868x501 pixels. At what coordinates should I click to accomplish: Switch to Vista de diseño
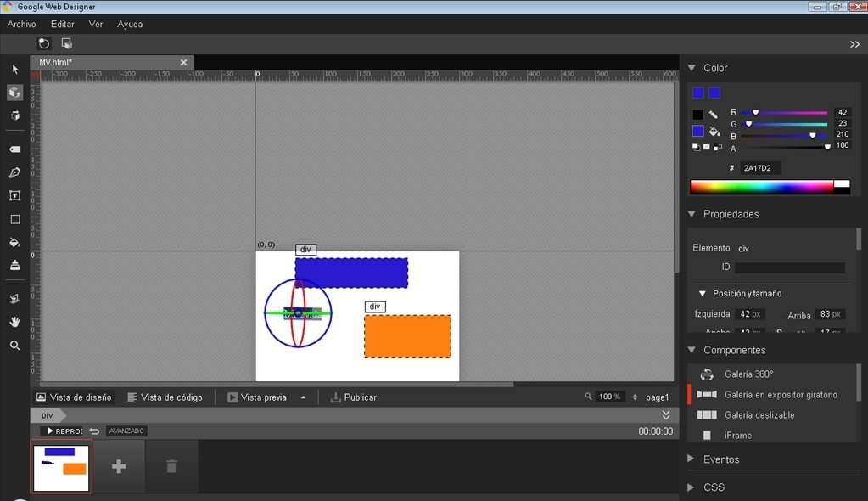pyautogui.click(x=74, y=397)
